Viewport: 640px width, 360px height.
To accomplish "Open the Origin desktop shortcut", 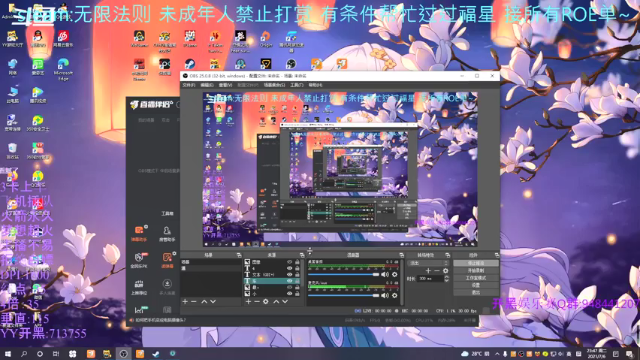I will click(x=266, y=39).
